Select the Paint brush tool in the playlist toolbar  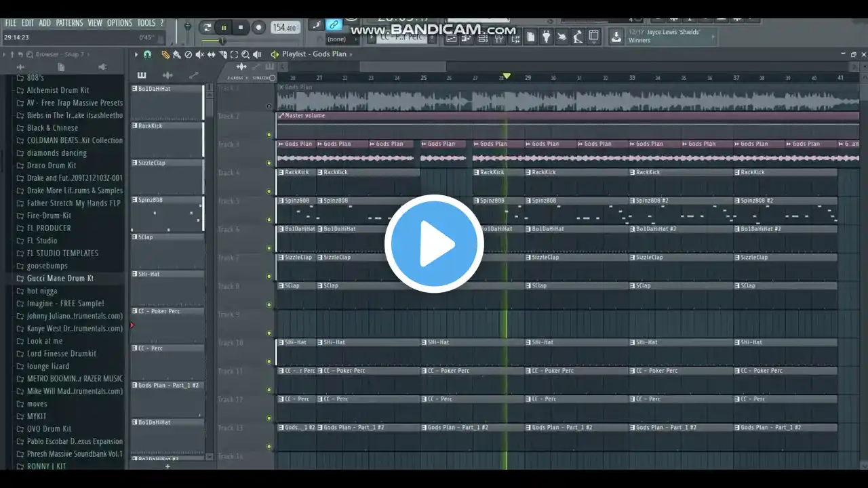tap(176, 54)
